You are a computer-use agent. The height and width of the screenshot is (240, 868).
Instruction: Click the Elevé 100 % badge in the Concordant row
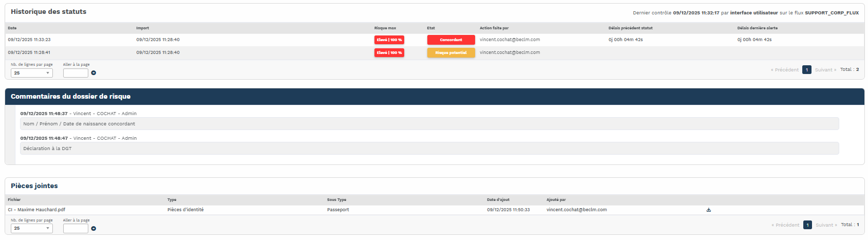tap(389, 40)
